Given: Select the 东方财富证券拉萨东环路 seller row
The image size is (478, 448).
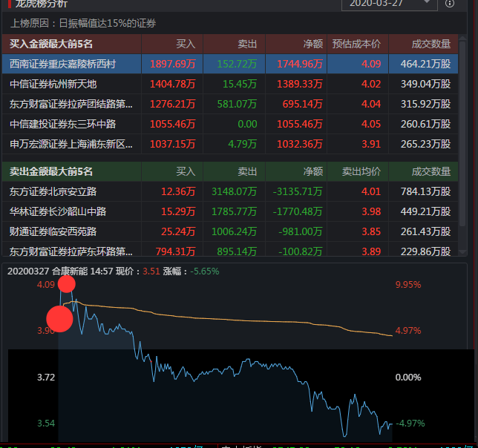Looking at the screenshot, I should coord(71,251).
